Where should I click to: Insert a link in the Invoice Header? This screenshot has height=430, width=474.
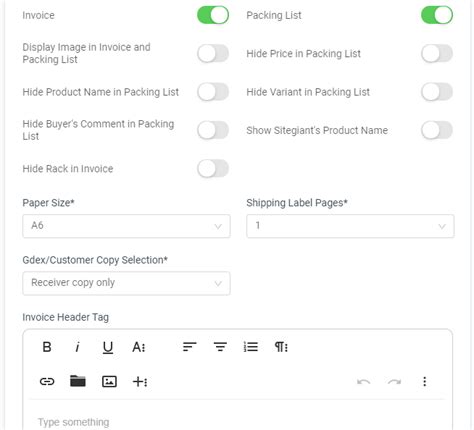pyautogui.click(x=47, y=381)
